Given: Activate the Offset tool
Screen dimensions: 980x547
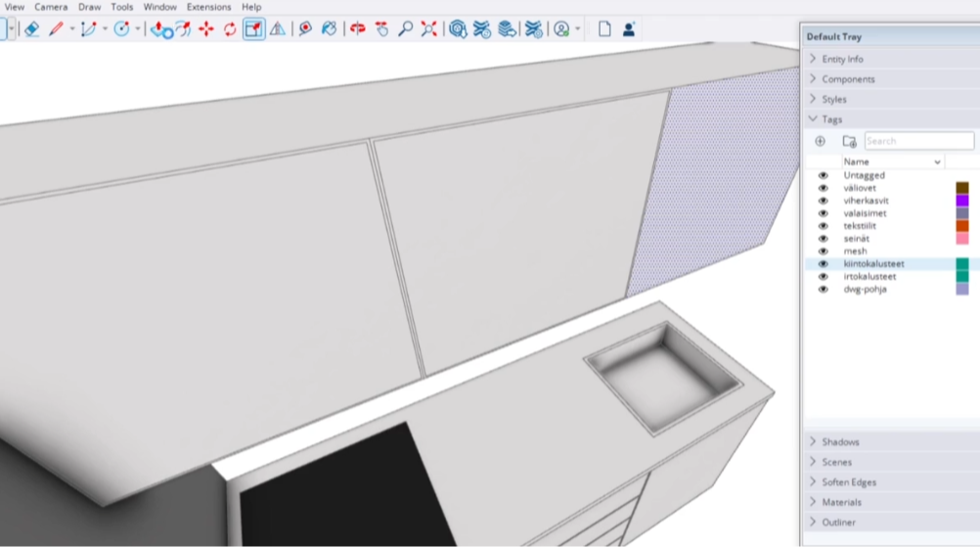Looking at the screenshot, I should (x=183, y=28).
